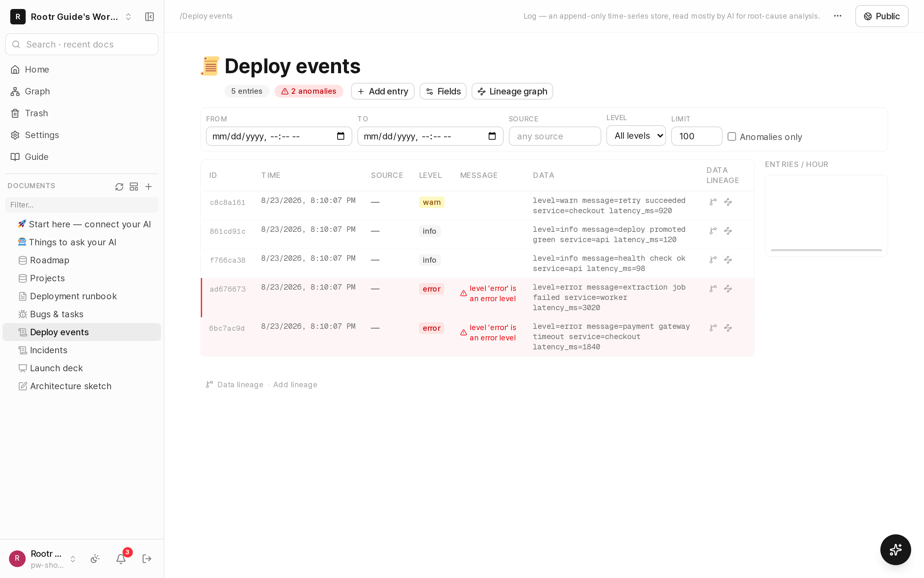Screen dimensions: 924x578
Task: Open the workspace switcher chevrons
Action: 128,16
